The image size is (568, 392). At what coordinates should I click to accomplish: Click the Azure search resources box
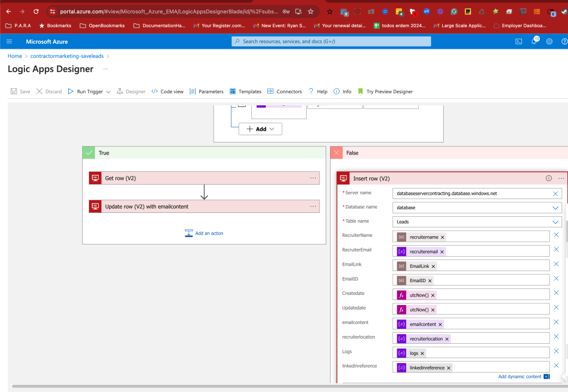pyautogui.click(x=331, y=42)
